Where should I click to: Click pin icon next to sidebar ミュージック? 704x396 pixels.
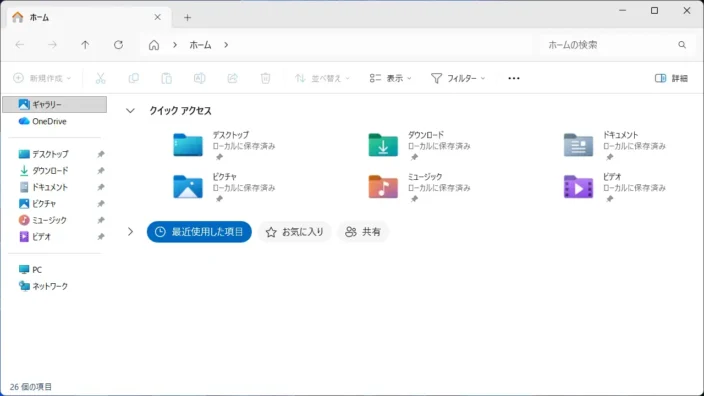click(101, 220)
